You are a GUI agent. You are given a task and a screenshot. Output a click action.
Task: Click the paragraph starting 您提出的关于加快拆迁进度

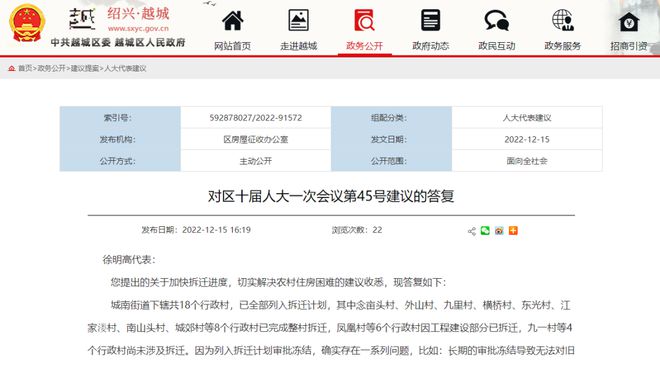[278, 282]
